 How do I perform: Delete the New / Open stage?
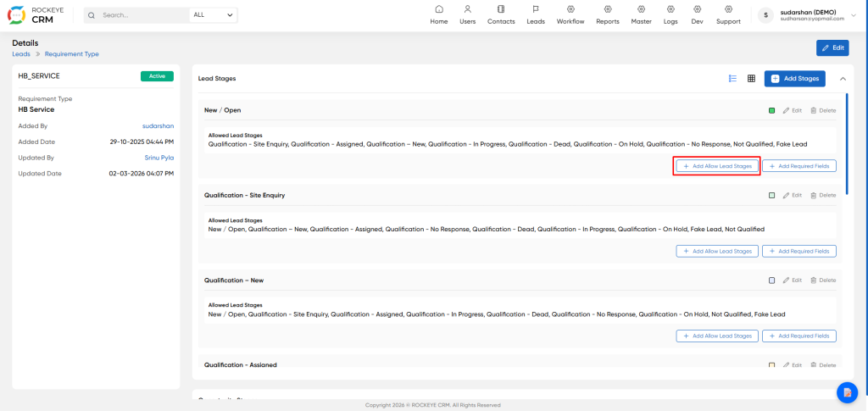tap(823, 111)
